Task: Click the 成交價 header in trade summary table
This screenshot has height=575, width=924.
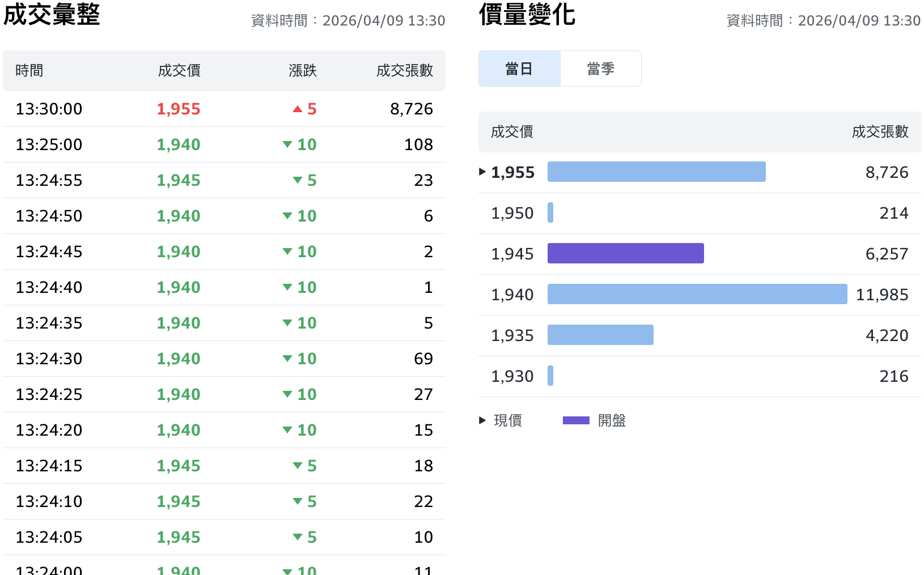Action: pyautogui.click(x=179, y=71)
